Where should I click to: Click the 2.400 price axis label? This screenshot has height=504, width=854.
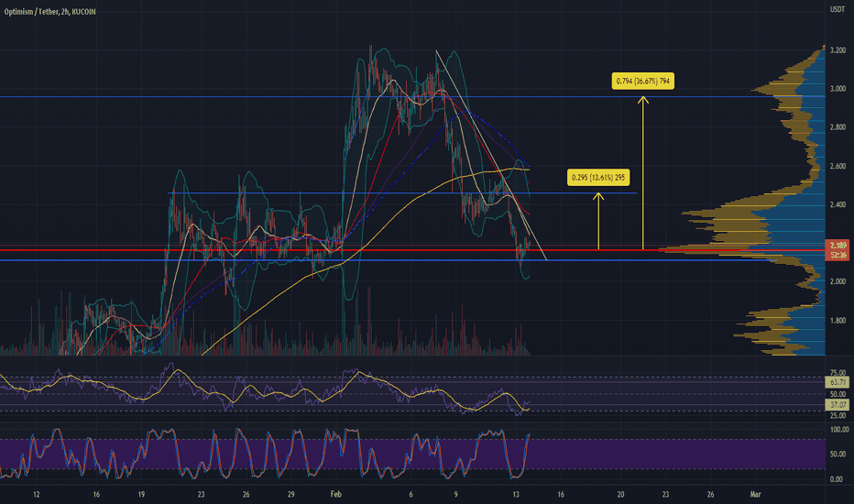tap(838, 205)
